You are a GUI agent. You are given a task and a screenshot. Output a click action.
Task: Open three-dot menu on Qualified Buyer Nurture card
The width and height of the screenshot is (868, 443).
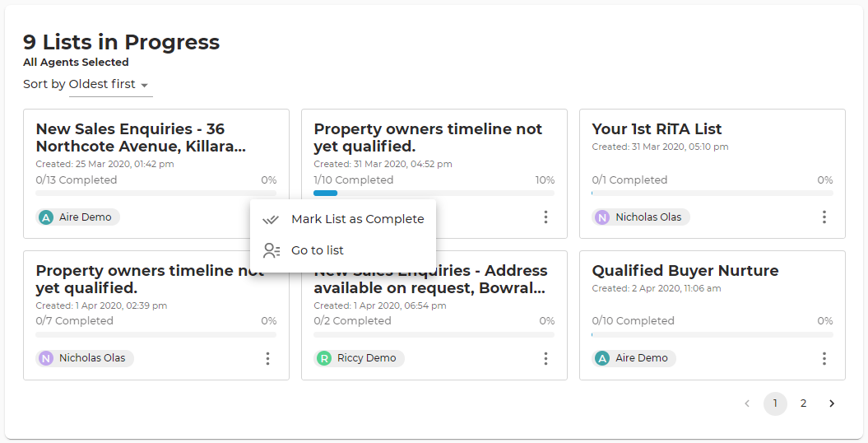tap(824, 358)
